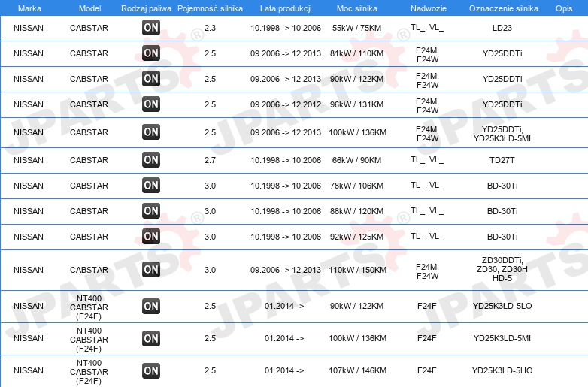This screenshot has height=387, width=588.
Task: Select the engine code cell YD25K3LD-5HO
Action: tap(502, 370)
